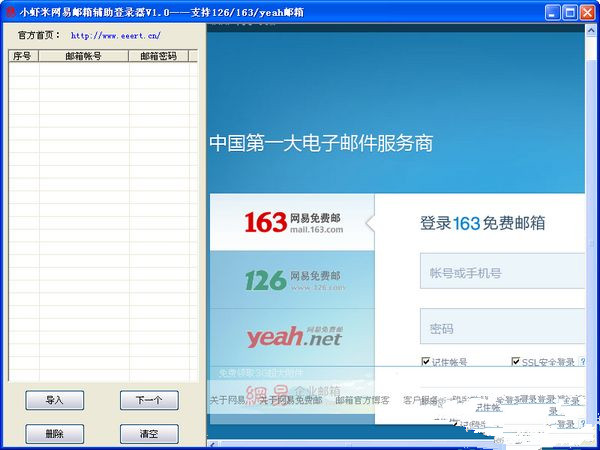Toggle the SSL安全登录 checkbox
This screenshot has height=450, width=600.
(516, 361)
